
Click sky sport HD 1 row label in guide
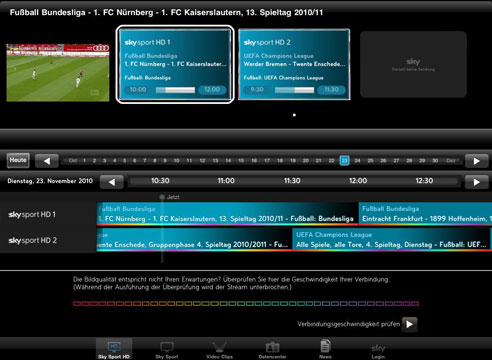click(x=32, y=214)
